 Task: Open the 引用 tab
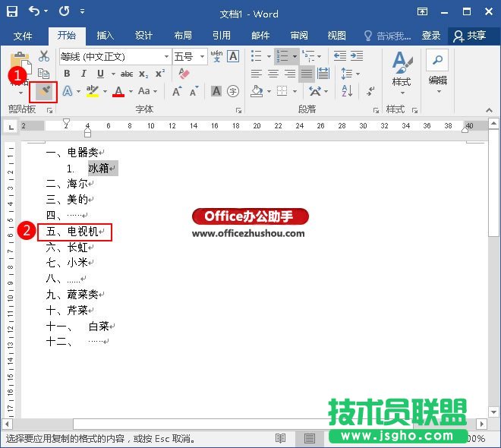222,35
